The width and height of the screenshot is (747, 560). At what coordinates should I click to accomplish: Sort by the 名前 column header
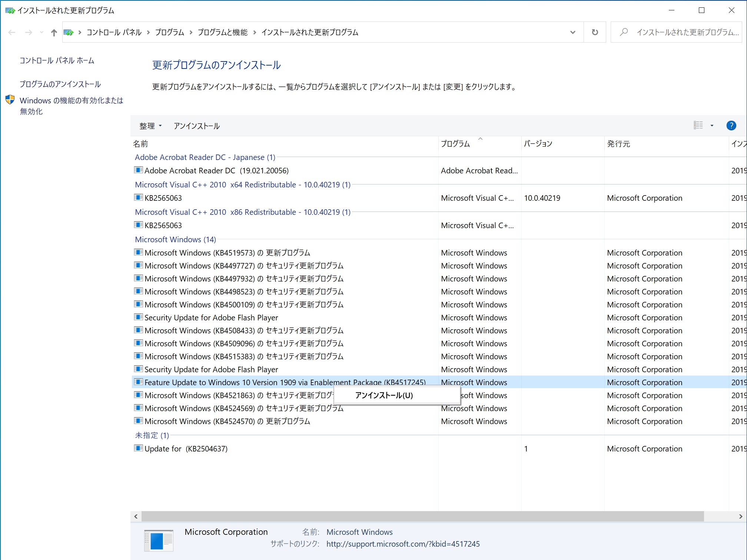pyautogui.click(x=140, y=144)
